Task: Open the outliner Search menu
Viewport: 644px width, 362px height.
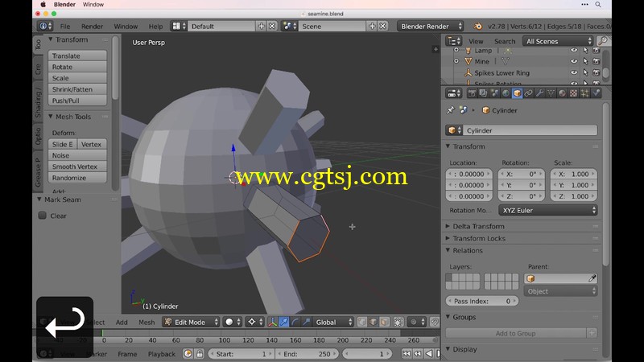Action: pos(505,41)
